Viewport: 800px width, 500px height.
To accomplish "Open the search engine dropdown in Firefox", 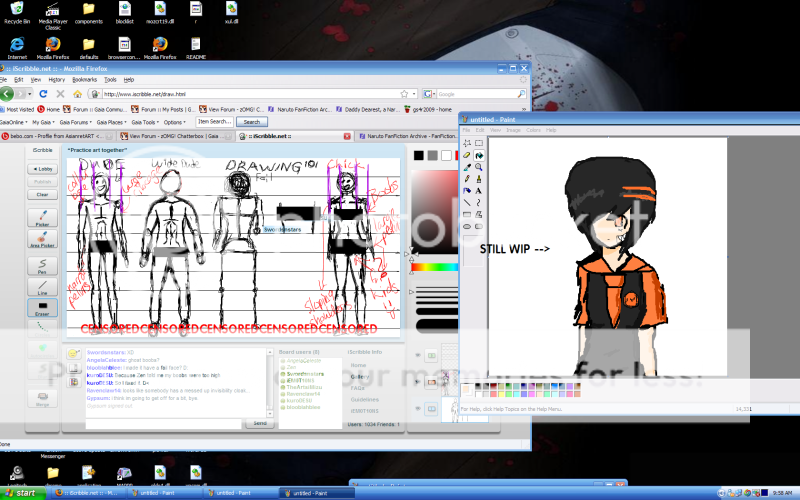I will 428,94.
